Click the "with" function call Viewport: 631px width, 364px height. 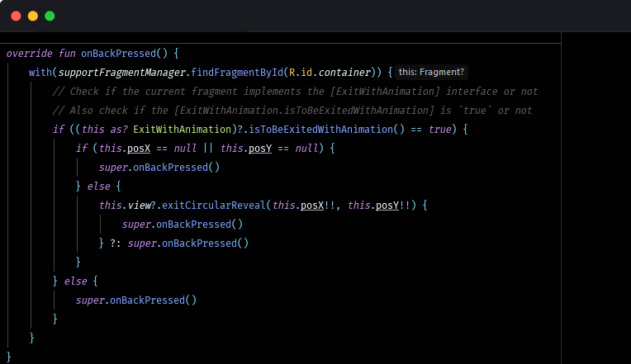point(40,73)
